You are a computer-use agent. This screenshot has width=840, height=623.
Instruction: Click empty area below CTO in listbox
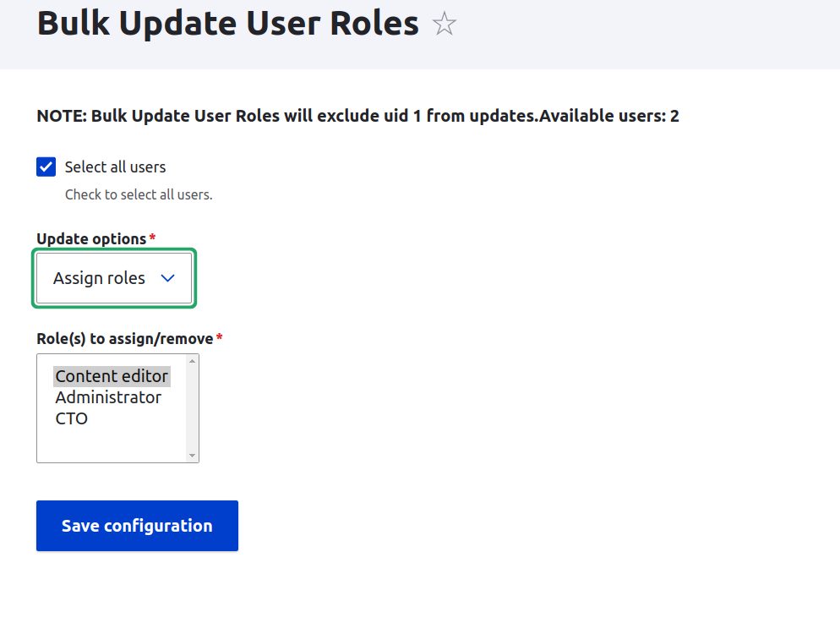pyautogui.click(x=112, y=445)
